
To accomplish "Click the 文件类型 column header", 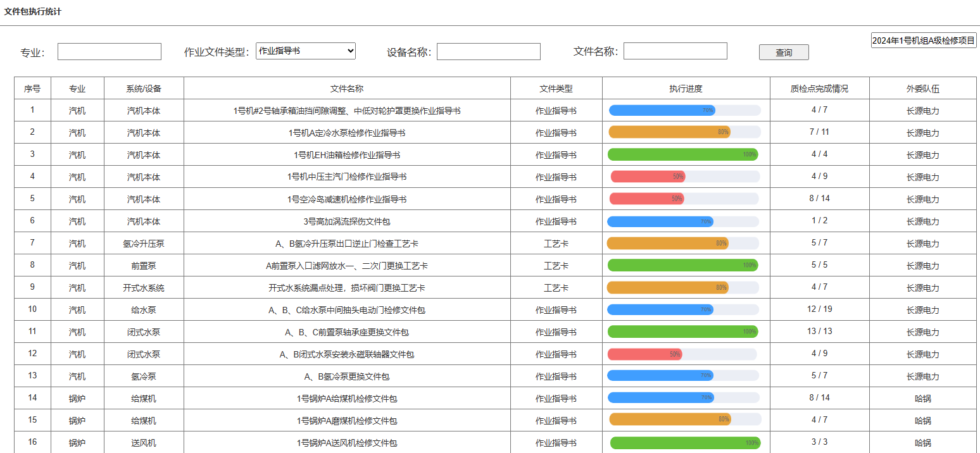I will point(556,89).
